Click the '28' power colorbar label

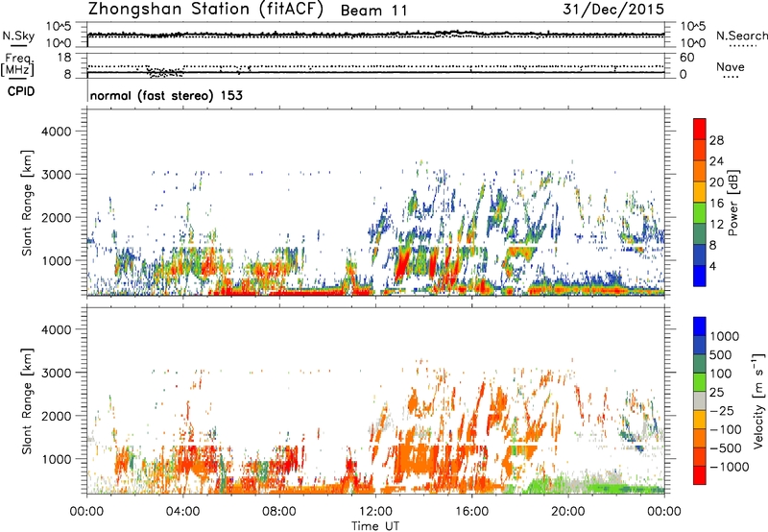pos(716,140)
